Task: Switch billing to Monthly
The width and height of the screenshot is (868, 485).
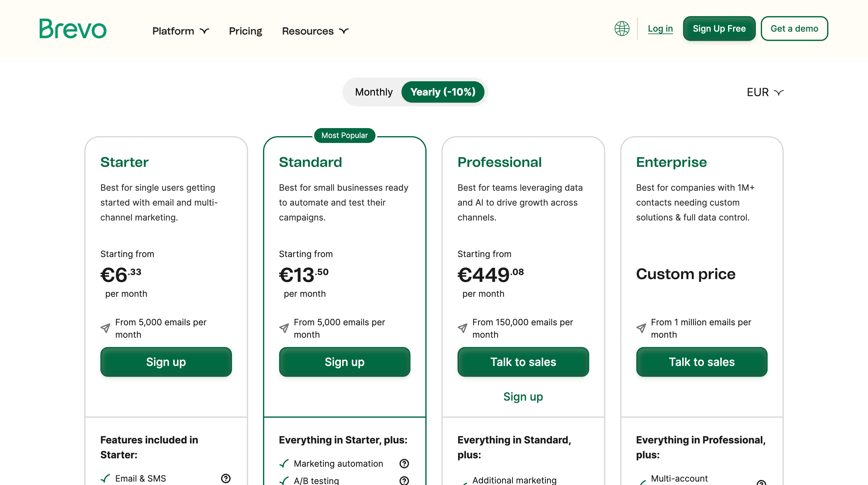Action: click(374, 92)
